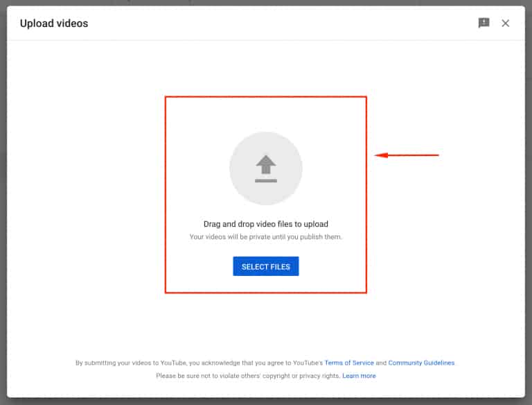
Task: Click the SELECT FILES button
Action: pos(266,266)
